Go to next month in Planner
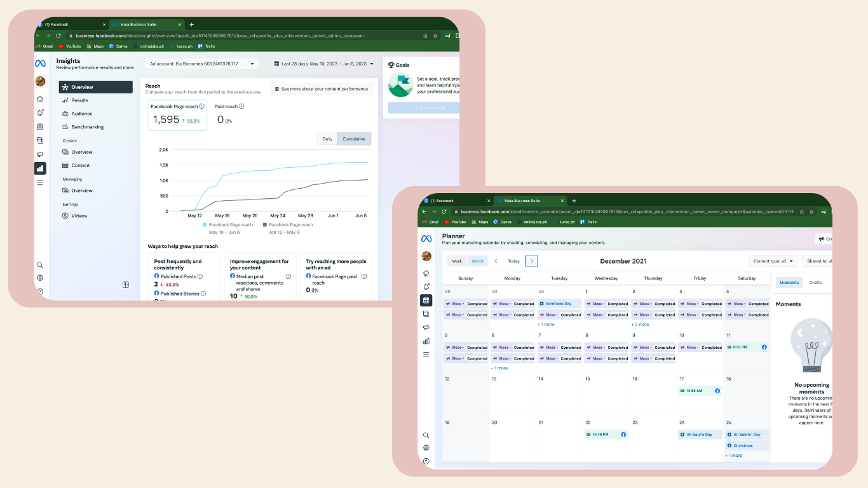This screenshot has height=488, width=868. [531, 261]
